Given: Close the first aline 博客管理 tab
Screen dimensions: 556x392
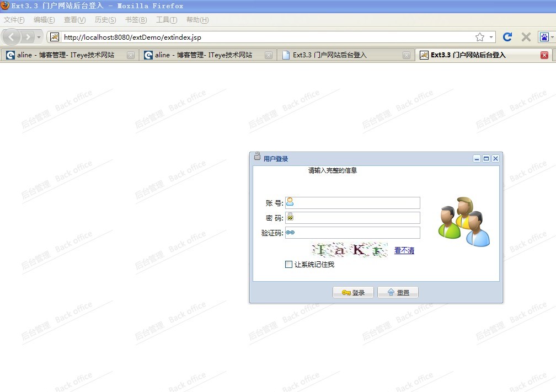Looking at the screenshot, I should (x=131, y=55).
